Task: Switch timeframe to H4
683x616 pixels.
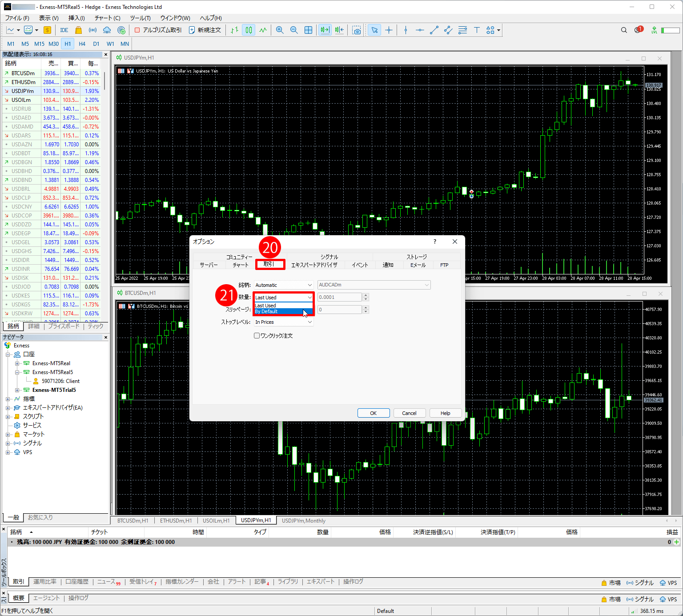Action: pos(82,44)
